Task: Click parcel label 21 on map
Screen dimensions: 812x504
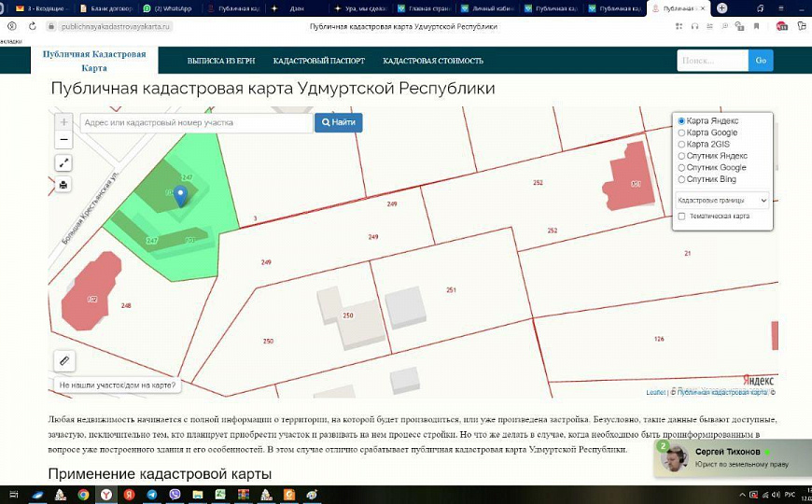Action: coord(687,253)
